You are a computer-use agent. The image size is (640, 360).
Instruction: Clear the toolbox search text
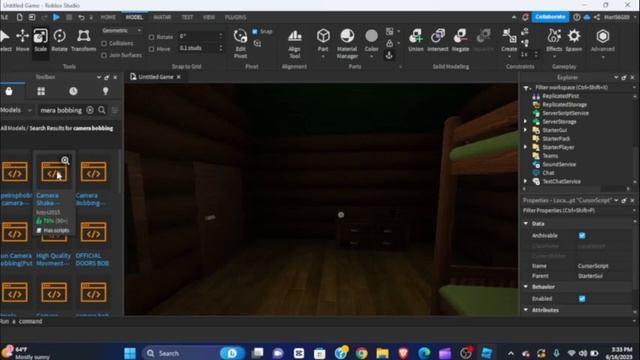click(90, 110)
